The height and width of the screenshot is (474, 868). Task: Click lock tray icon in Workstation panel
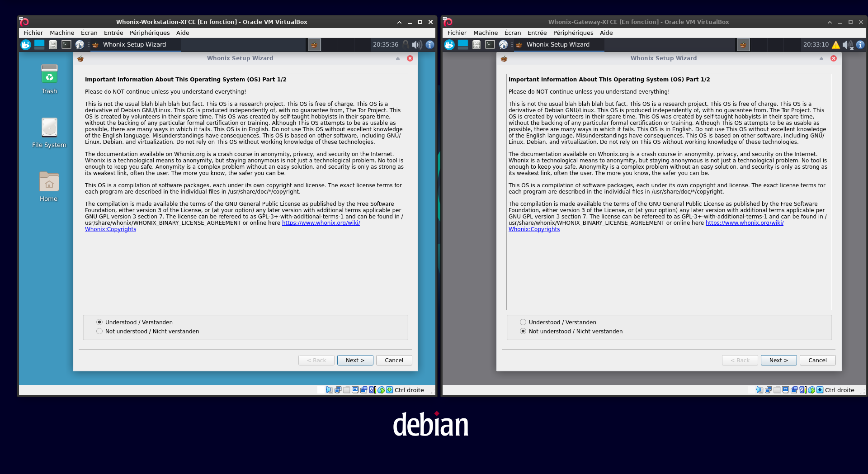406,44
